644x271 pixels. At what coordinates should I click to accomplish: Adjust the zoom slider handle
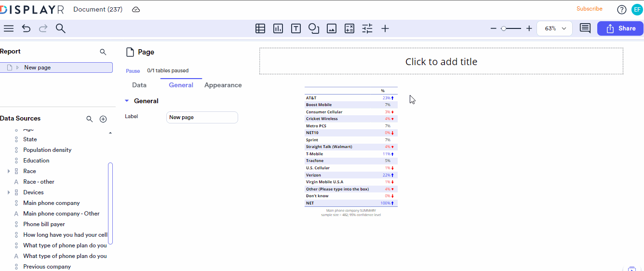[503, 28]
